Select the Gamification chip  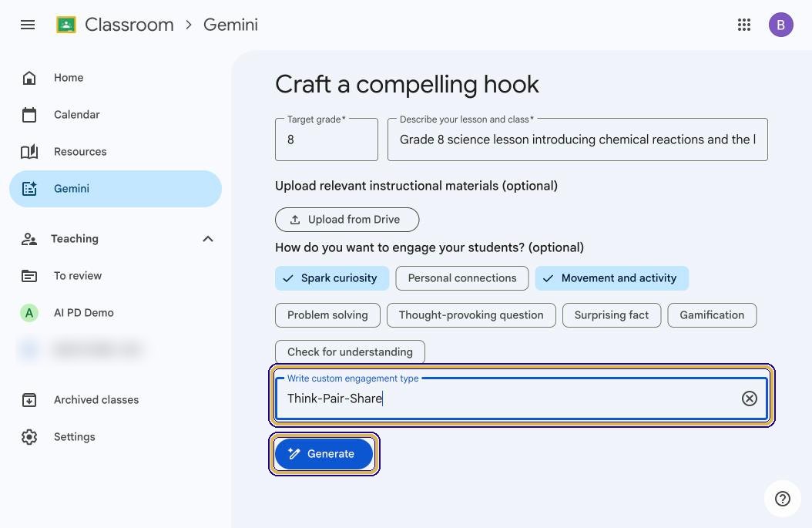coord(712,315)
